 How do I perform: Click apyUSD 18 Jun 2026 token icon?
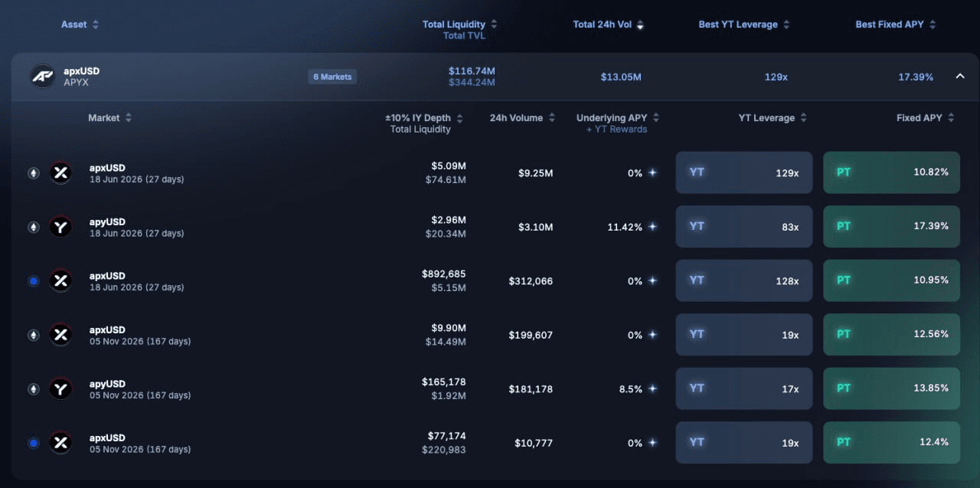pos(60,227)
